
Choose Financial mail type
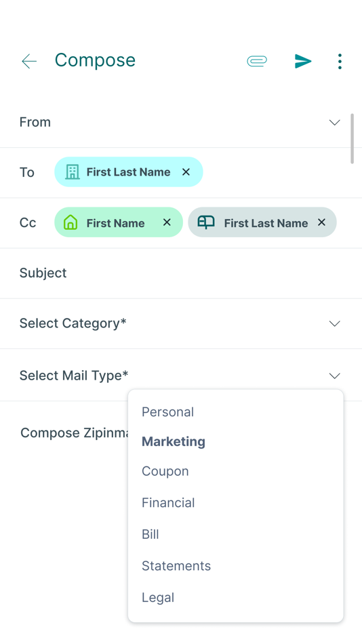click(168, 503)
